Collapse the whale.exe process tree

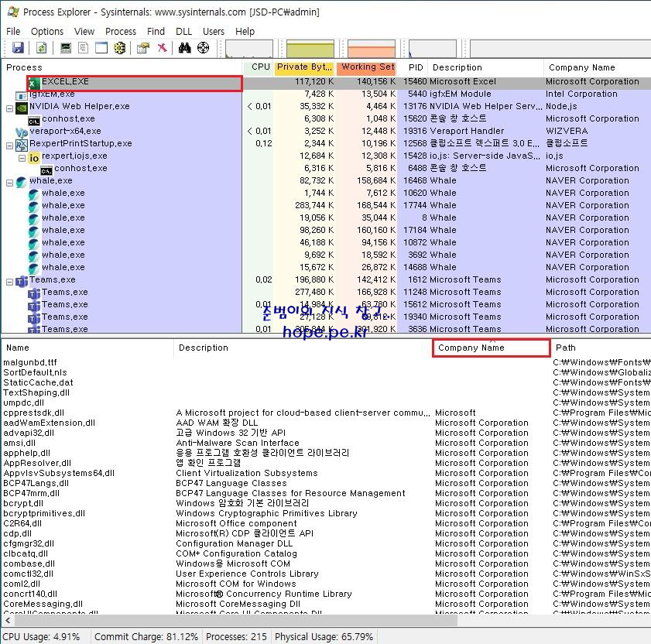9,183
